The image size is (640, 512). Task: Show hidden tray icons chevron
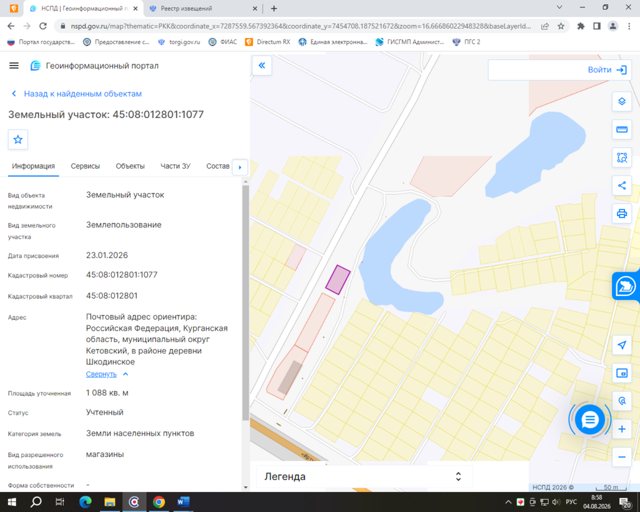(x=508, y=502)
